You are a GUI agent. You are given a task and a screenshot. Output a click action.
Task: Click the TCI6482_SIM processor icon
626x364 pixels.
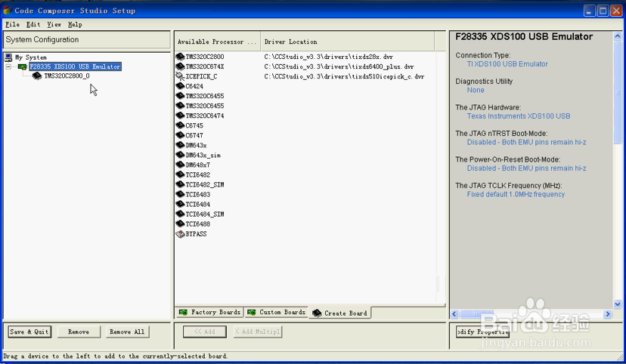click(180, 184)
